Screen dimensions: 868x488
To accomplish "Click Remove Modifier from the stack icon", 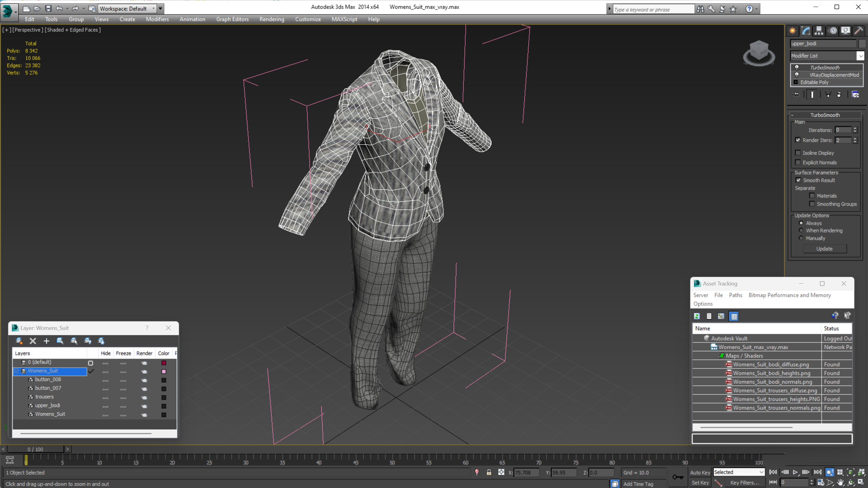I will coord(839,94).
